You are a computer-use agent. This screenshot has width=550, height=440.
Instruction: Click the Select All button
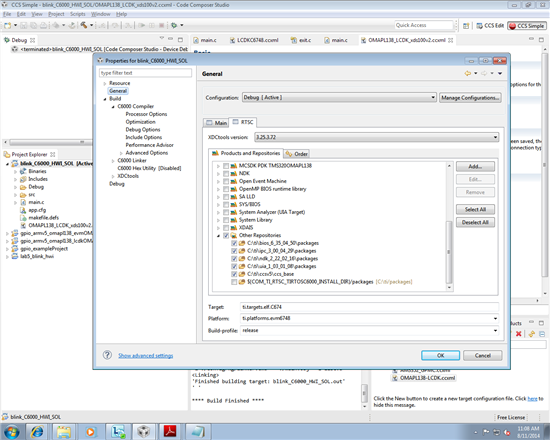point(475,209)
